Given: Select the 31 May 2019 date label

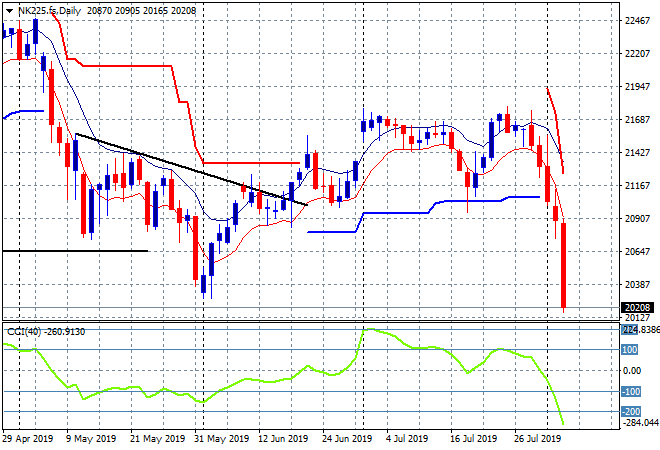Looking at the screenshot, I should pos(221,439).
